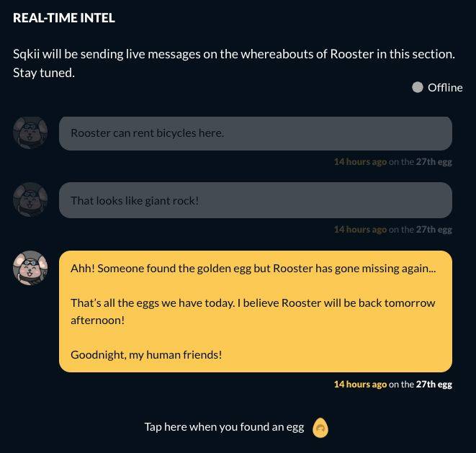This screenshot has height=453, width=476.
Task: Select the mouse avatar beside the golden egg message
Action: 30,268
